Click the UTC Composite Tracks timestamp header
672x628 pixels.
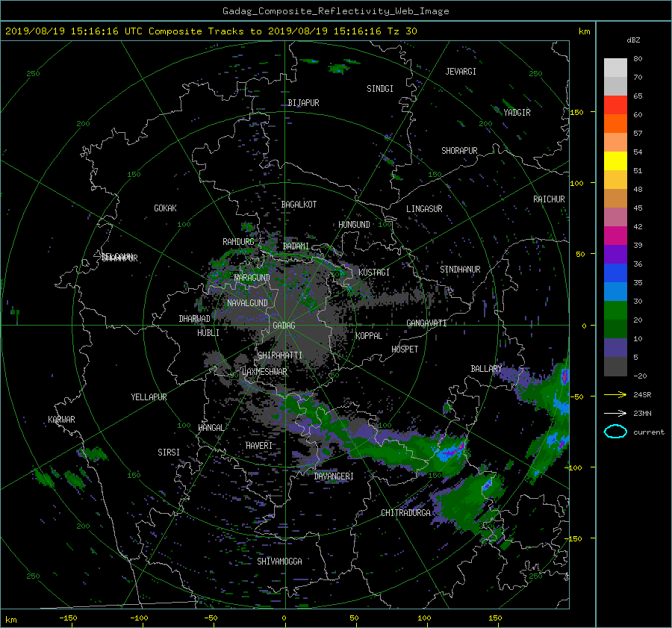click(x=211, y=31)
